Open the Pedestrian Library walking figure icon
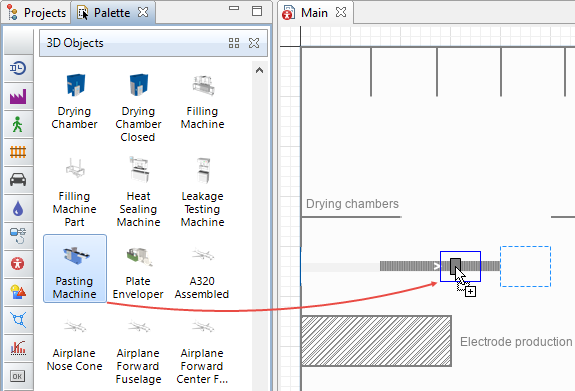 pos(18,124)
